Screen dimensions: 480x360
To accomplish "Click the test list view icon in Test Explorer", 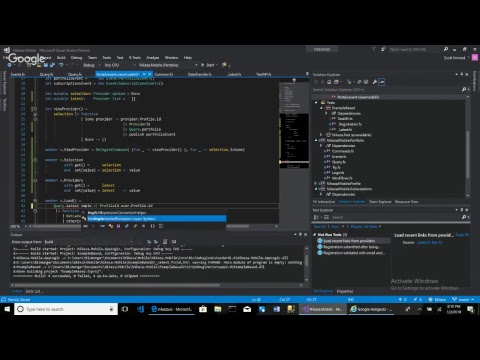I will 326,217.
